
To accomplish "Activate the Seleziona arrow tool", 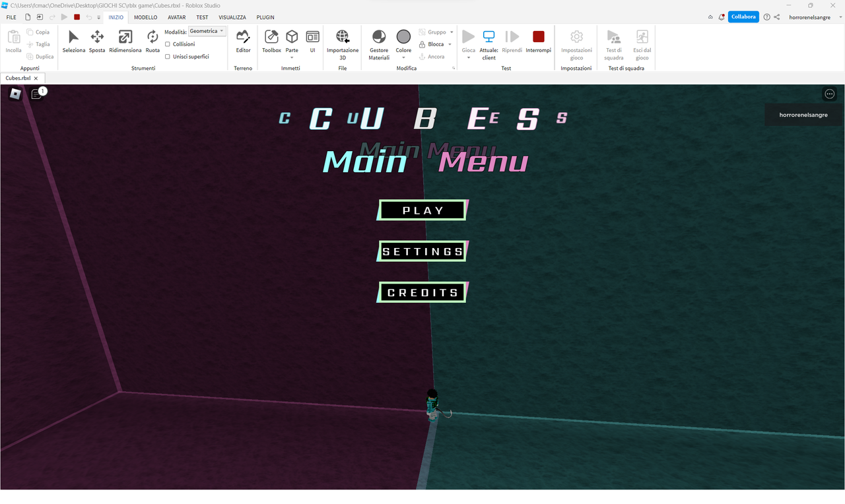I will [x=74, y=41].
